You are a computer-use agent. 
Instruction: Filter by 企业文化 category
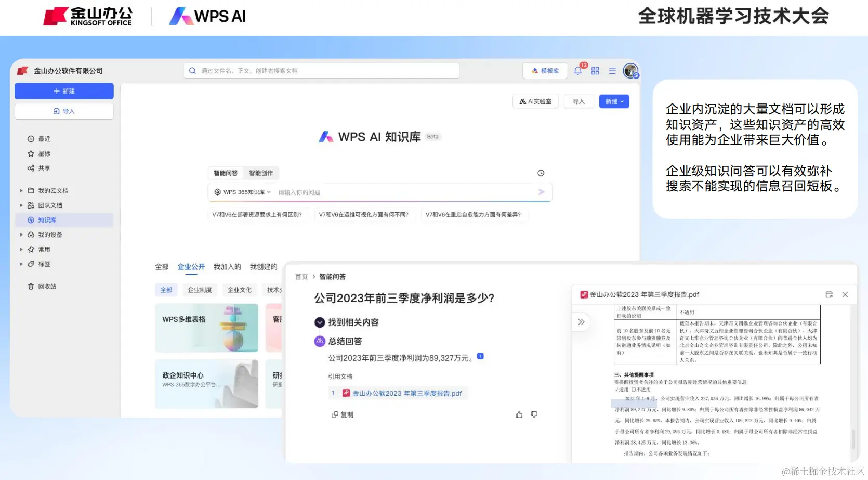240,290
